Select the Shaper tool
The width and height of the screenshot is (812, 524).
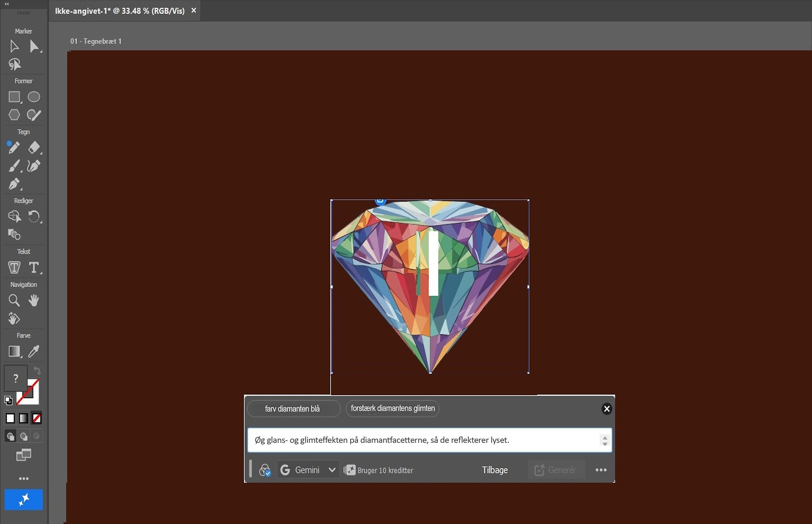click(x=34, y=115)
